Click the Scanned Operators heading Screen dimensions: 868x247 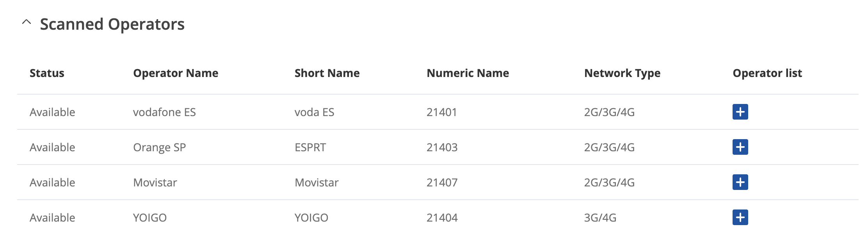[112, 24]
